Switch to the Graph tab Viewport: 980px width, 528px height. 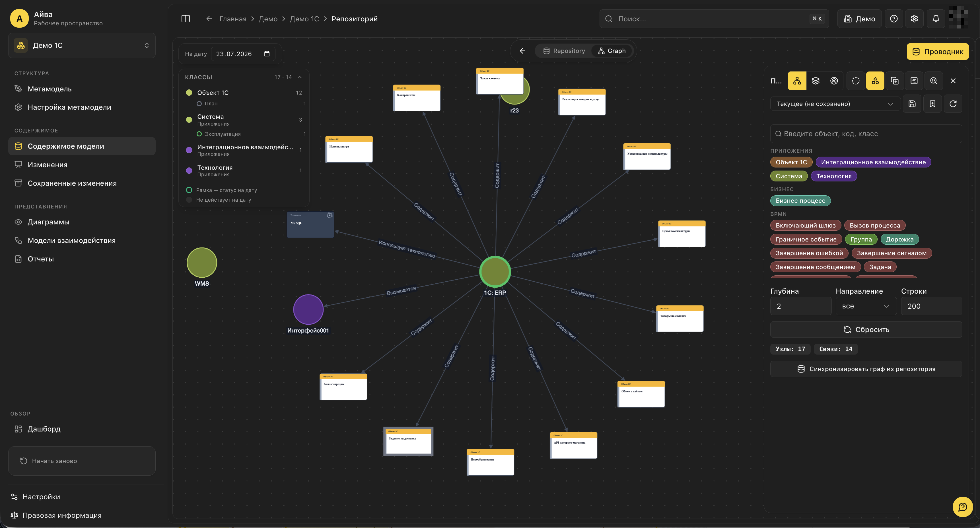coord(612,51)
